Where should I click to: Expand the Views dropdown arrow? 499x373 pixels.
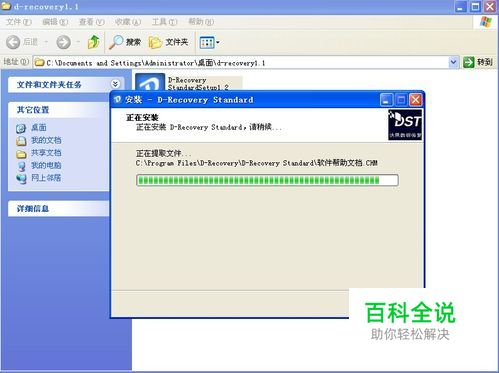(218, 43)
